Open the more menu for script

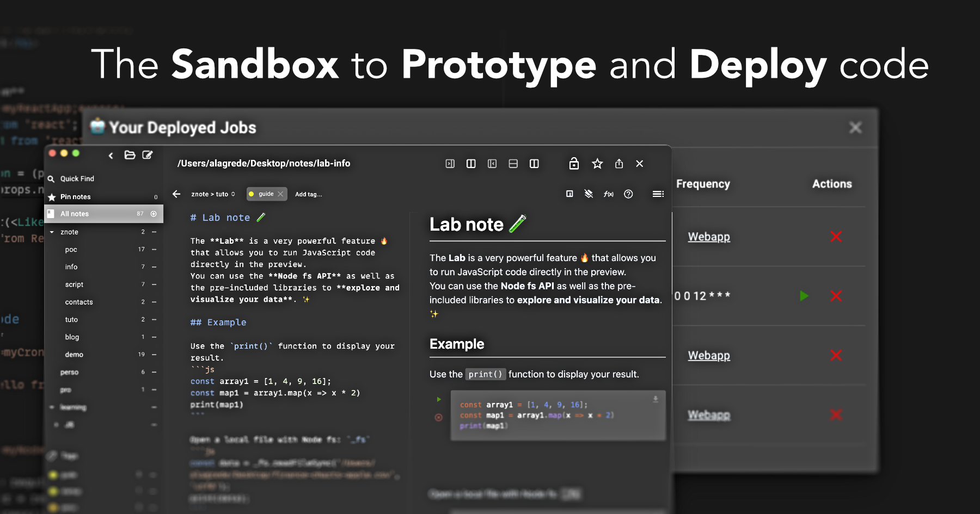click(x=154, y=284)
